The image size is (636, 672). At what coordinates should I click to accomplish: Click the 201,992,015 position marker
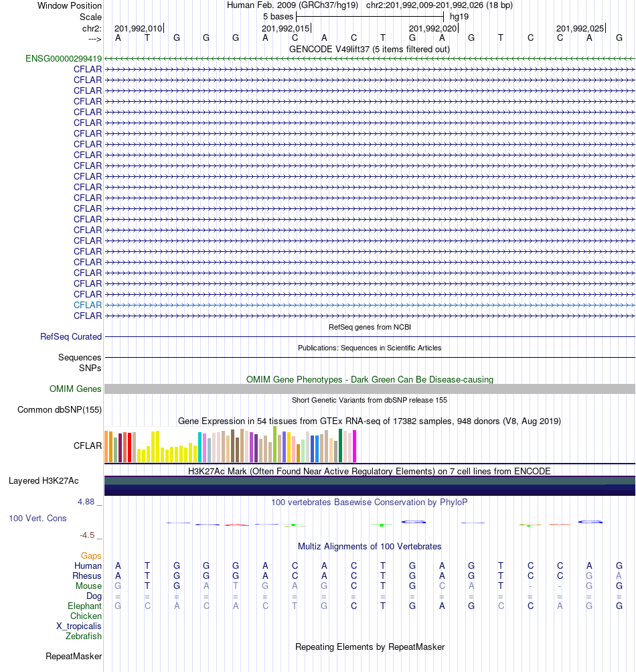pos(286,29)
